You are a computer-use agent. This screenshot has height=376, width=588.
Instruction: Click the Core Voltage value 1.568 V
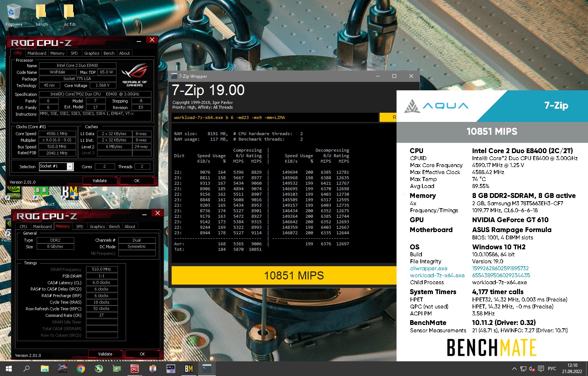click(x=103, y=85)
